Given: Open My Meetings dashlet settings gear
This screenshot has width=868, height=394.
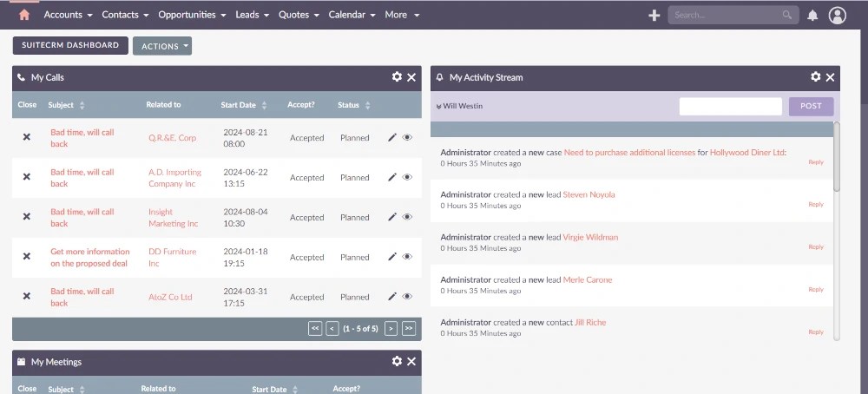Looking at the screenshot, I should (397, 361).
